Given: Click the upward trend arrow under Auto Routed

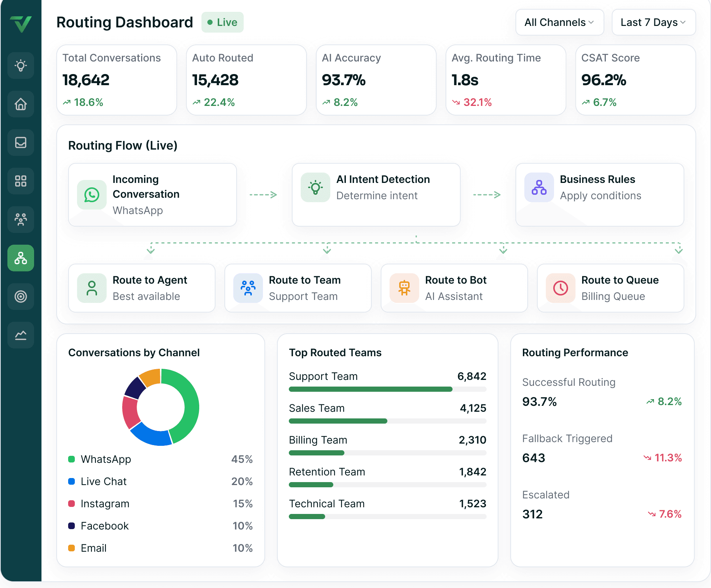Looking at the screenshot, I should pyautogui.click(x=196, y=102).
